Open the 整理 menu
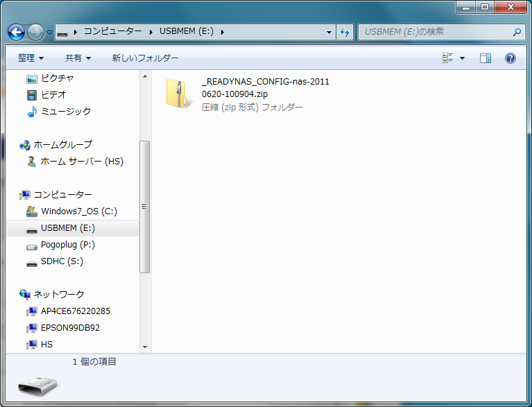Screen dimensions: 532x407 (31, 58)
